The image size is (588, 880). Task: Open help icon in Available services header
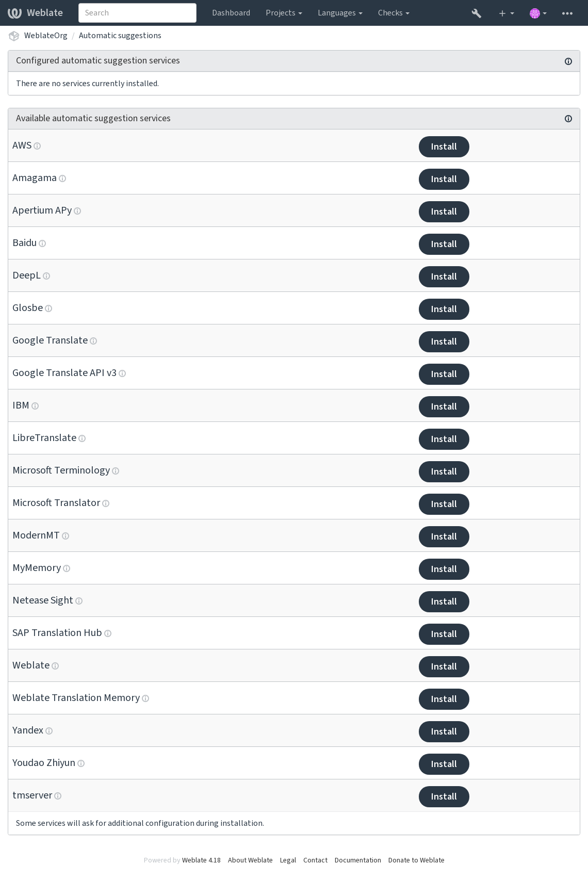click(x=568, y=119)
